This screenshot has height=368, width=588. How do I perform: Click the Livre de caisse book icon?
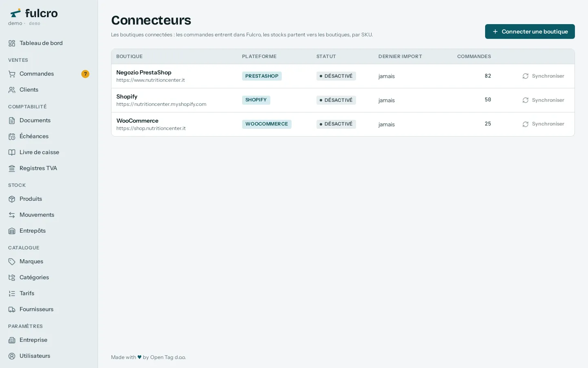(x=12, y=153)
